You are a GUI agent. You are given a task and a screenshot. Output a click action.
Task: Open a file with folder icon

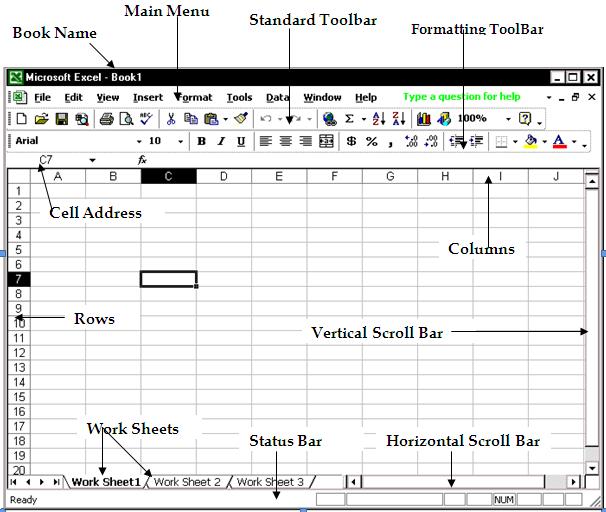click(x=41, y=119)
